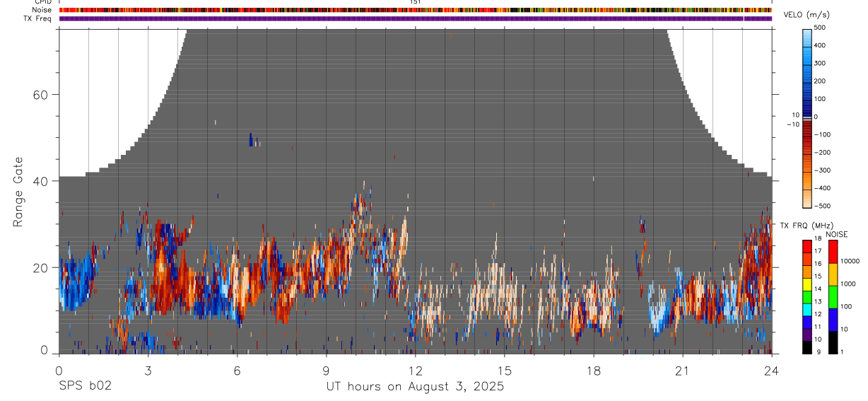Image resolution: width=868 pixels, height=401 pixels.
Task: Click the TX FRQ frequency color bar
Action: click(808, 297)
